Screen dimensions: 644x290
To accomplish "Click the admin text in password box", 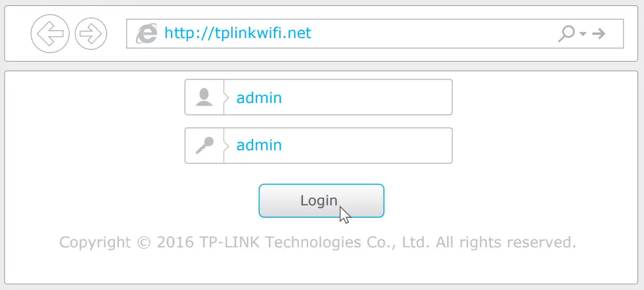I will 259,146.
